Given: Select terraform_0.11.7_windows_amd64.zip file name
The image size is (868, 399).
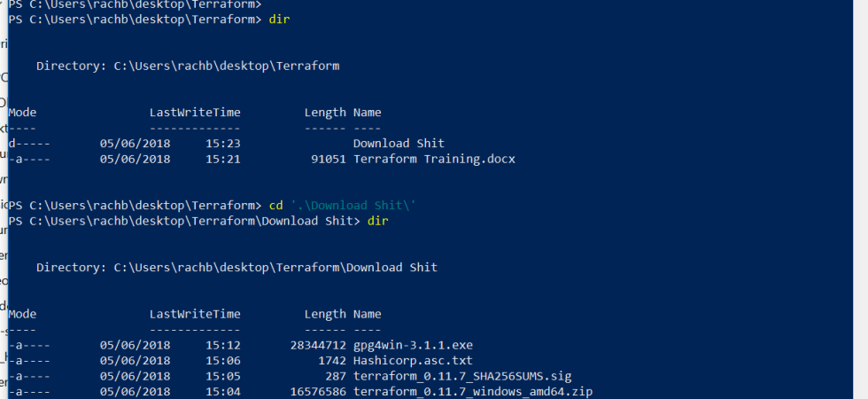Looking at the screenshot, I should coord(473,392).
